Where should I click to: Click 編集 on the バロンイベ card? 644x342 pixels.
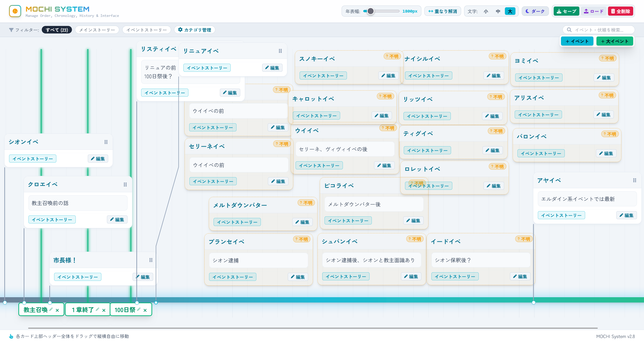click(606, 153)
